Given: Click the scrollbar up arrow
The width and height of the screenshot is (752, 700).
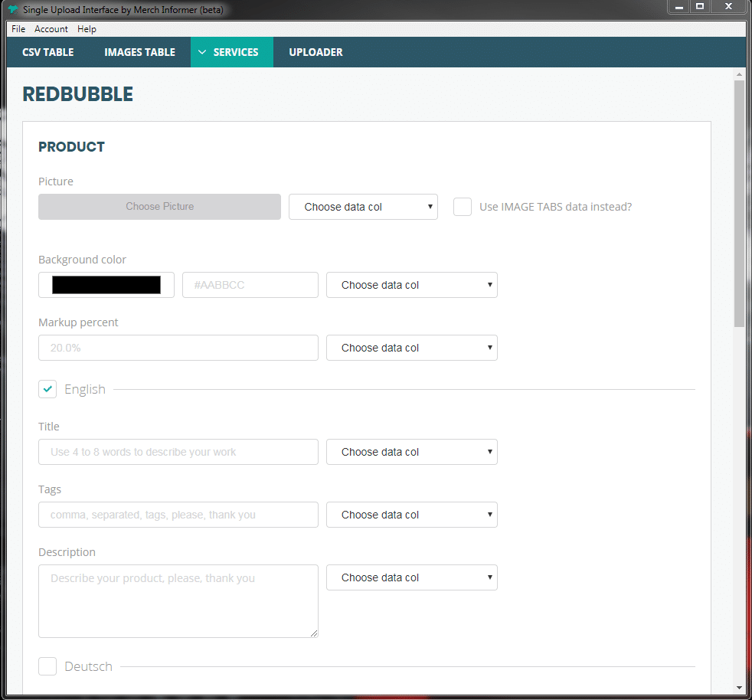Looking at the screenshot, I should pyautogui.click(x=739, y=74).
